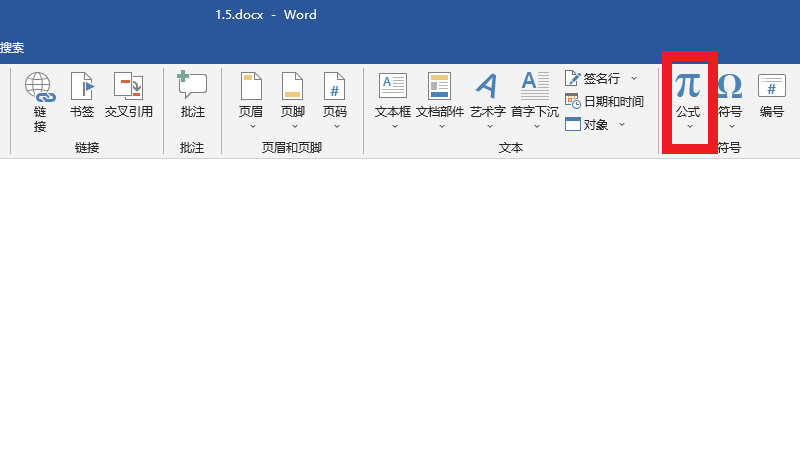Click the Ω 符号 symbol icon
Viewport: 800px width, 450px height.
730,87
